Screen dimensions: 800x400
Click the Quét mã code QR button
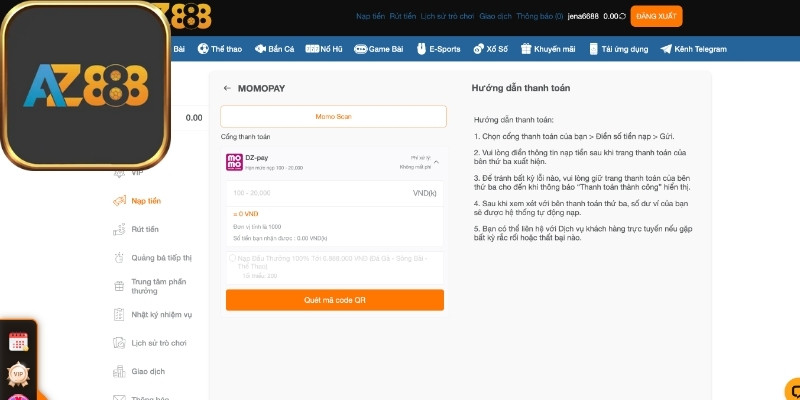point(335,300)
